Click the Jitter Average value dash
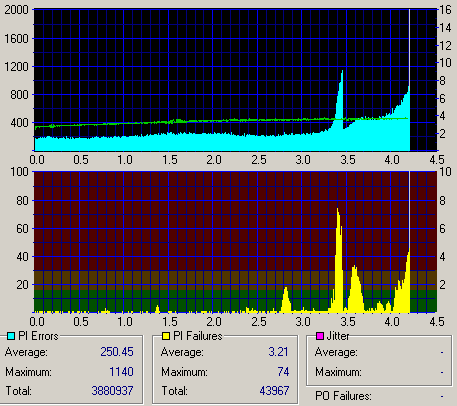The image size is (457, 406). (x=442, y=352)
